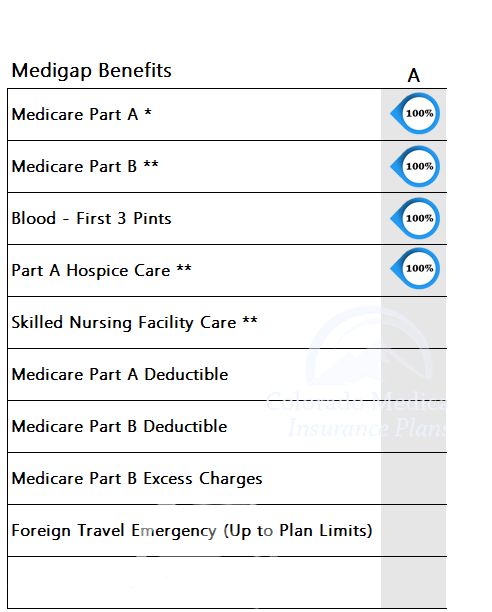Click the 100% badge for Medicare Part A
The image size is (492, 612).
click(x=415, y=114)
